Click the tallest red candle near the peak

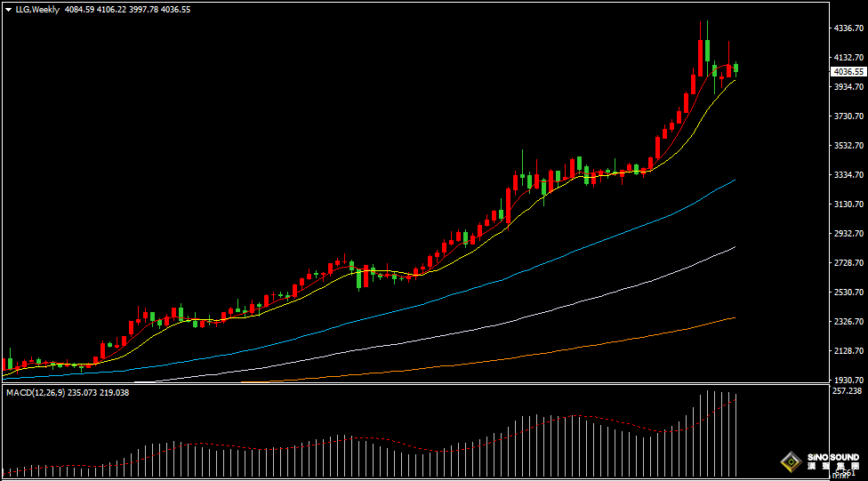pos(701,58)
